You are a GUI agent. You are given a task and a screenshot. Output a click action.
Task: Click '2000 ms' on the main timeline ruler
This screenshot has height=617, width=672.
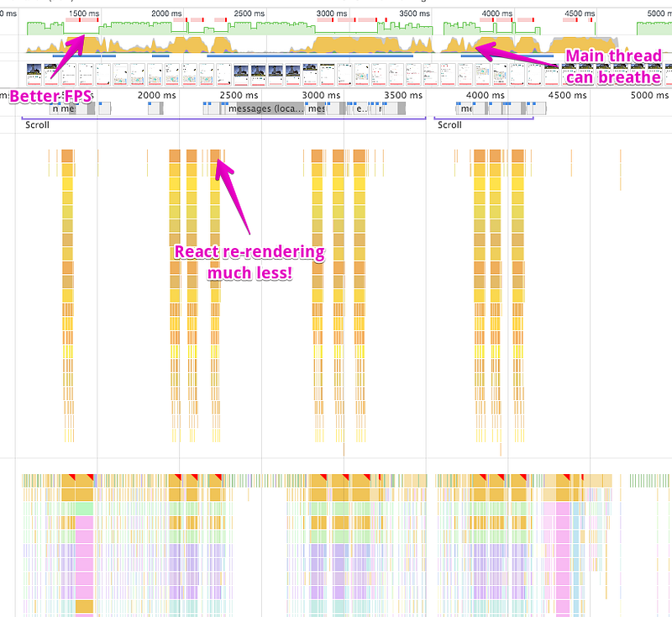(x=157, y=95)
